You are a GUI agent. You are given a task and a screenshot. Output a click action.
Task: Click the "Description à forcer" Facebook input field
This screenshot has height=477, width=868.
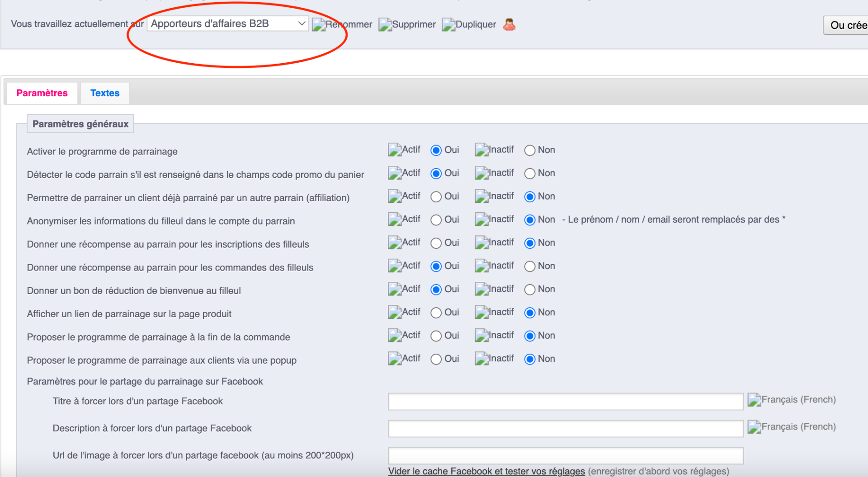[x=566, y=429]
